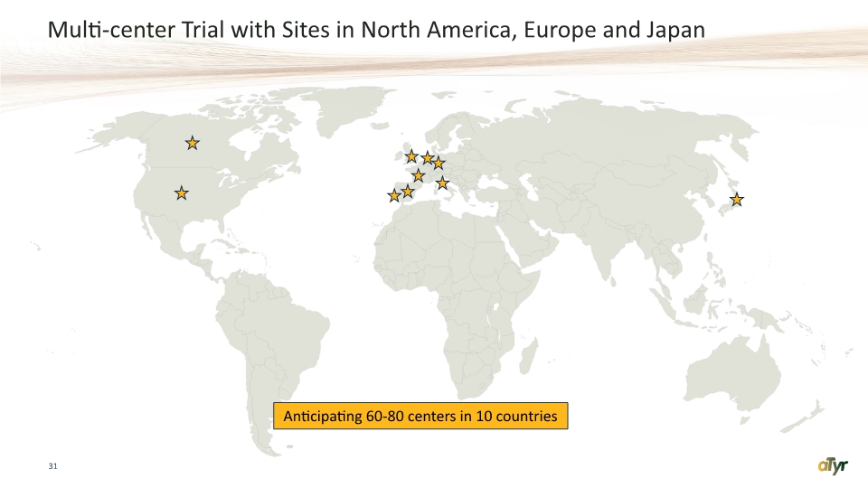Screen dimensions: 868x488
Task: Select India on the world map
Action: tap(605, 243)
